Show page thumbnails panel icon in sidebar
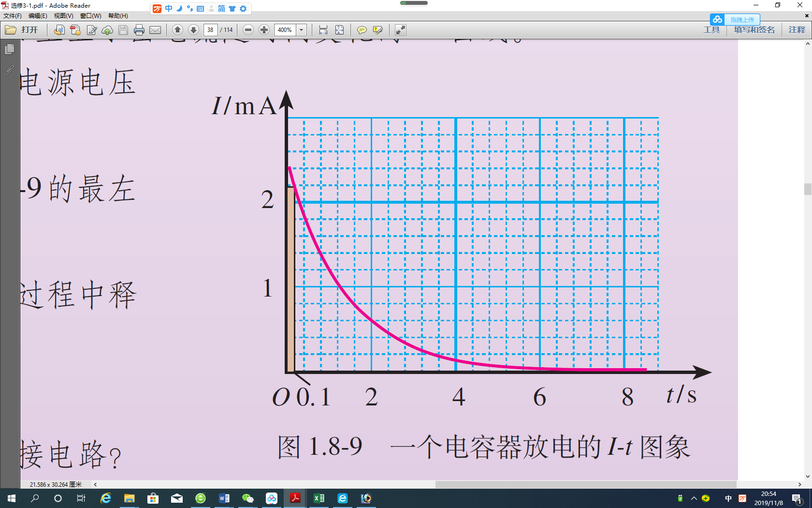Image resolution: width=812 pixels, height=508 pixels. pyautogui.click(x=9, y=49)
